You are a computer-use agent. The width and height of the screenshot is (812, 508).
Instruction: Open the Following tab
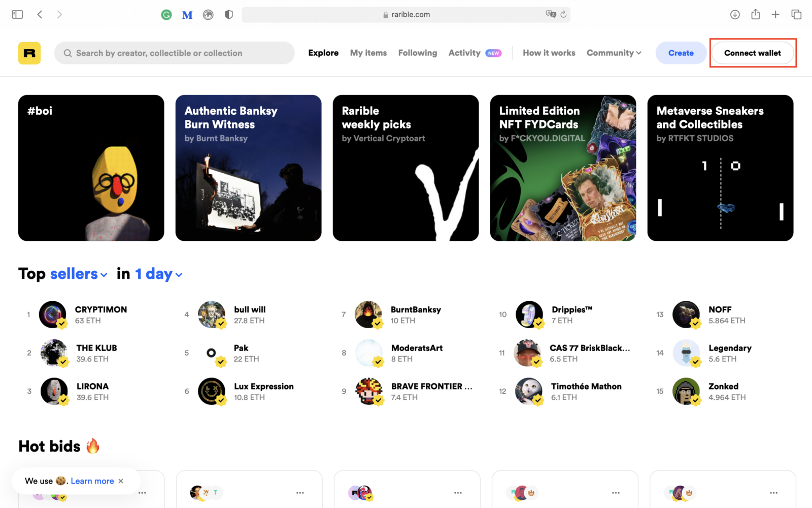418,53
